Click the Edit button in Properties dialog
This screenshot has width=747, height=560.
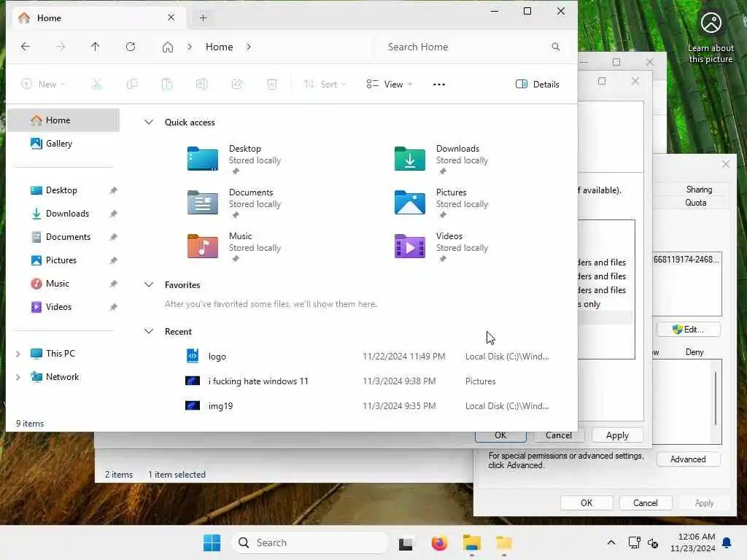point(689,330)
